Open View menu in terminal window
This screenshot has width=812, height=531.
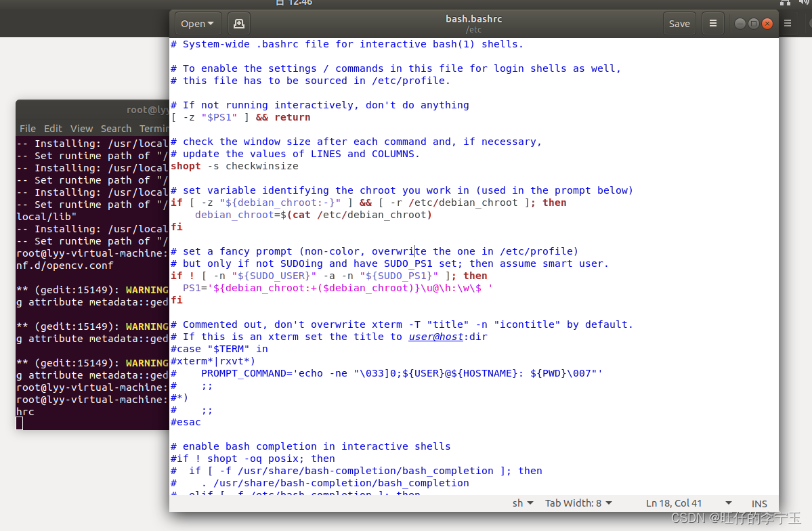[81, 129]
